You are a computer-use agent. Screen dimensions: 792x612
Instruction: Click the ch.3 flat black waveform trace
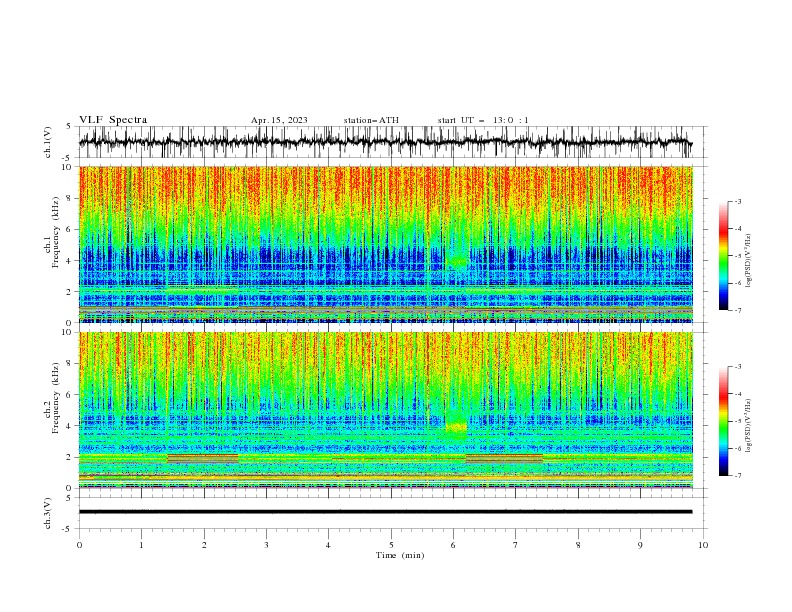coord(385,512)
